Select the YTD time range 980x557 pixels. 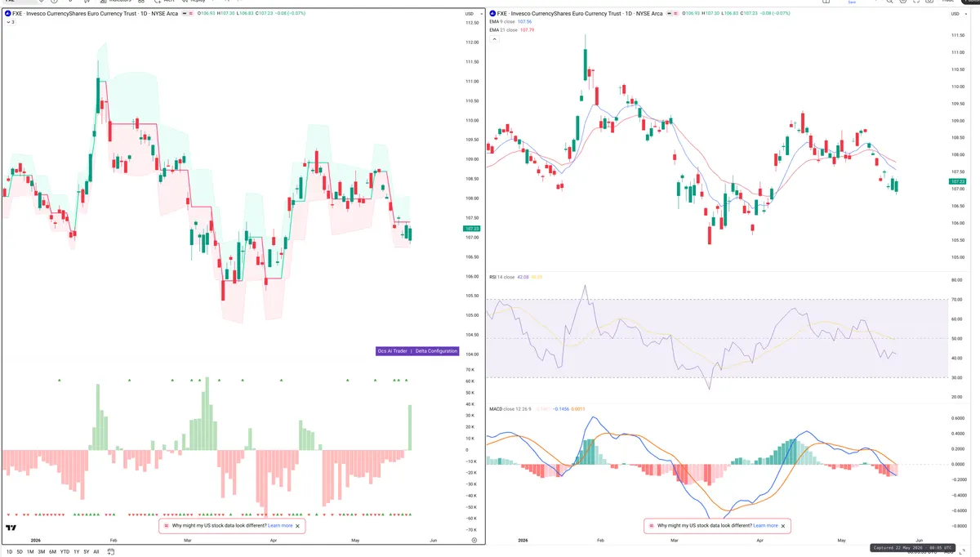[65, 552]
